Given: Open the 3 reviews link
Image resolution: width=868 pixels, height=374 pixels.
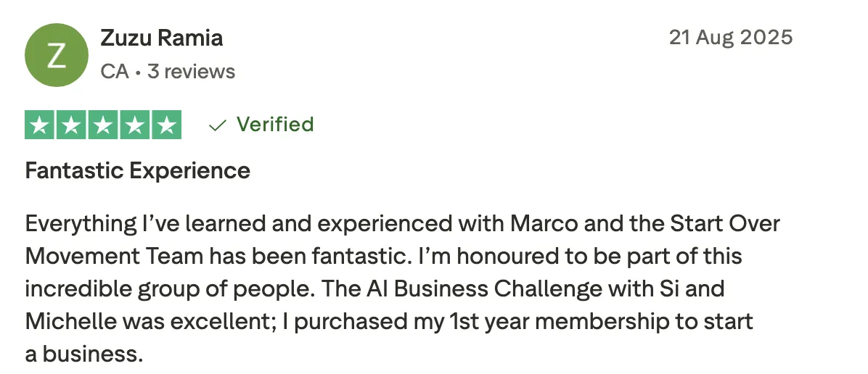Looking at the screenshot, I should tap(191, 71).
